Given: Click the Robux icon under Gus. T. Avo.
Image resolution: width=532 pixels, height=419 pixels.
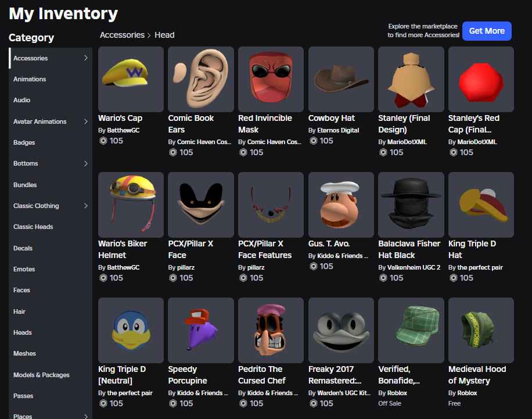Looking at the screenshot, I should (314, 266).
